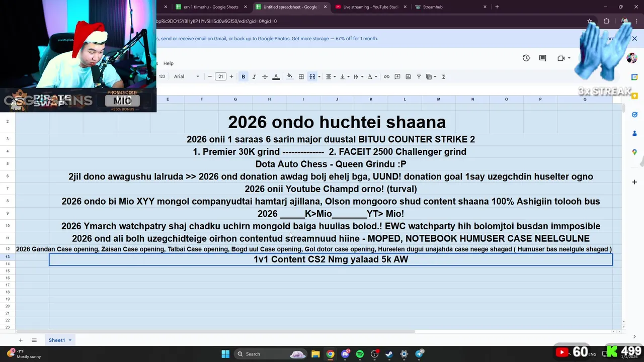This screenshot has height=362, width=644.
Task: Bookmark this page with star icon
Action: [x=590, y=21]
